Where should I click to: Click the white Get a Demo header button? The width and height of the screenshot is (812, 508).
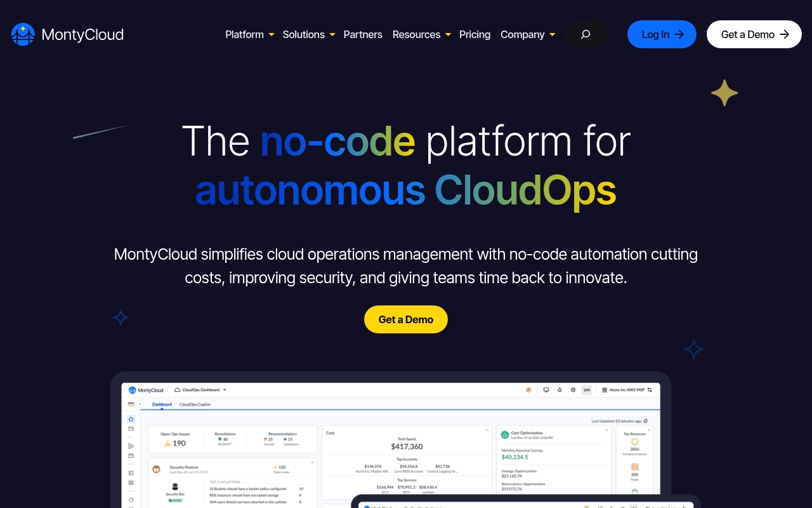coord(754,34)
